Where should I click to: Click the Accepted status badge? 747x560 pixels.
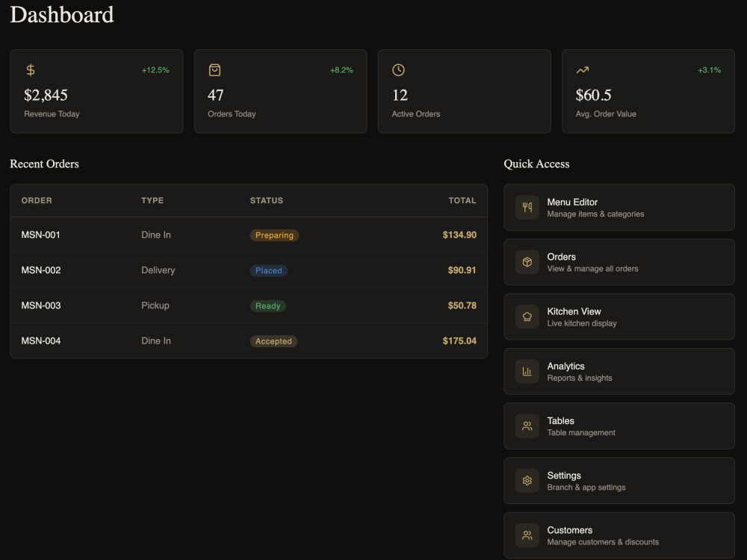[273, 341]
